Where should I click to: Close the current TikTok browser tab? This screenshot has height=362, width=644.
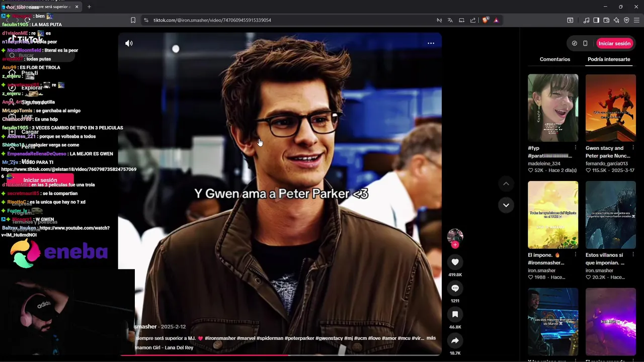tap(77, 7)
